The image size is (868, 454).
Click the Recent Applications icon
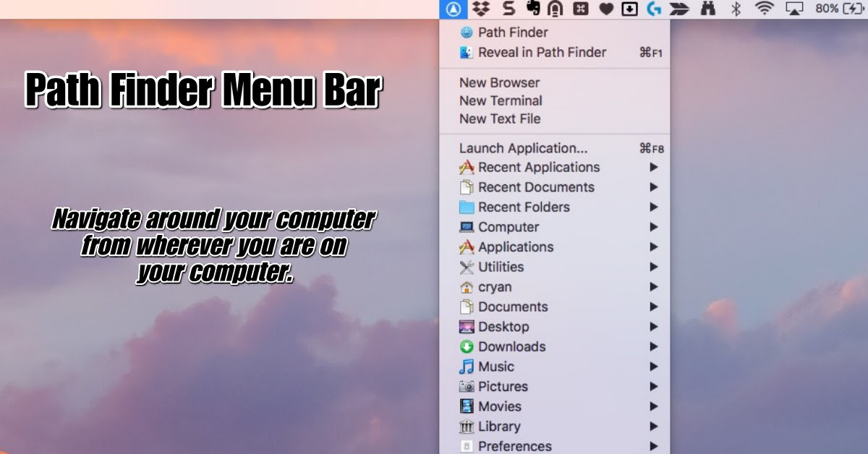click(467, 167)
